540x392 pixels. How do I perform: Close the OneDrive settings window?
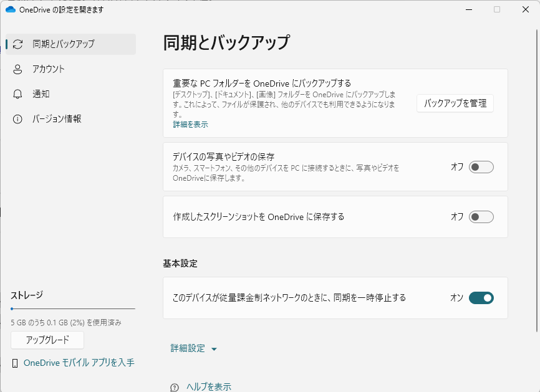coord(526,9)
